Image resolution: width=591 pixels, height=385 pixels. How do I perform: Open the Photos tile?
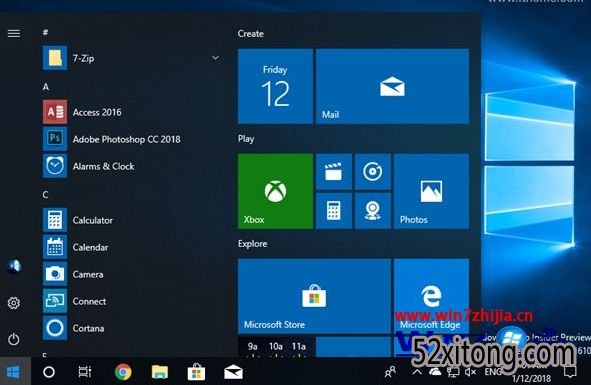click(x=432, y=191)
